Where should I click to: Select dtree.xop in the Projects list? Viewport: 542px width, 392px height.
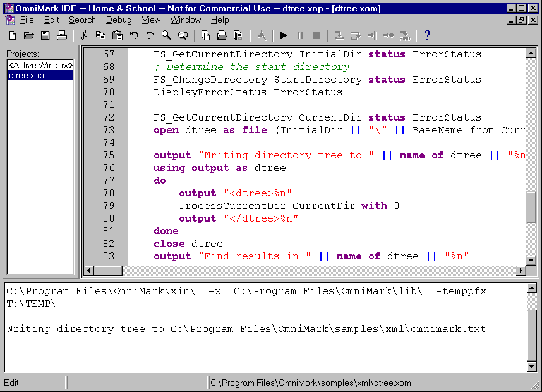coord(40,75)
